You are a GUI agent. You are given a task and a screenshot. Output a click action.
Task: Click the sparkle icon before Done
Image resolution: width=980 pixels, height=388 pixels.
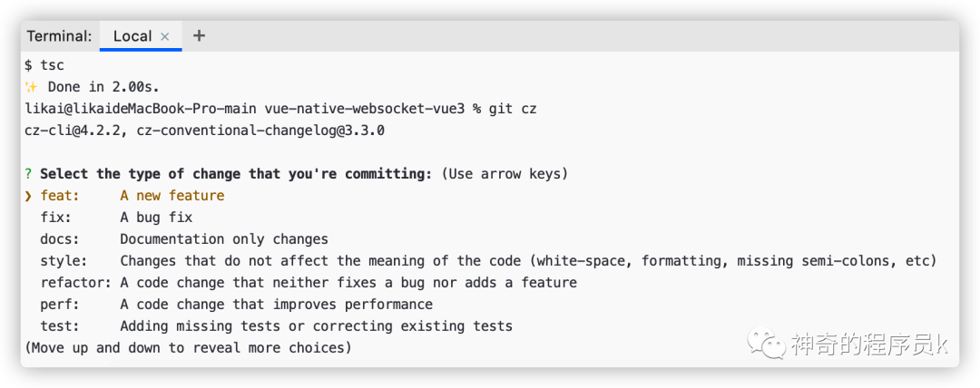pos(31,87)
